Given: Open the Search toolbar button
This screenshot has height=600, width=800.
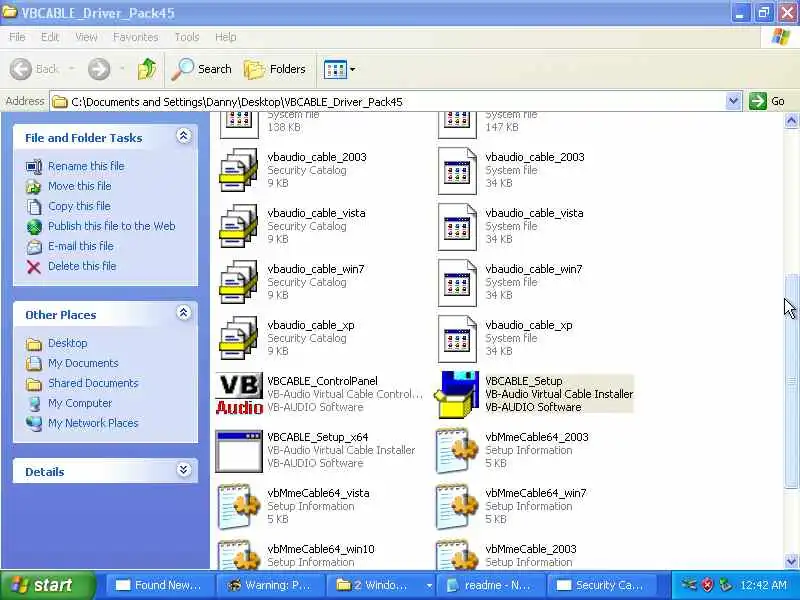Looking at the screenshot, I should click(x=201, y=69).
